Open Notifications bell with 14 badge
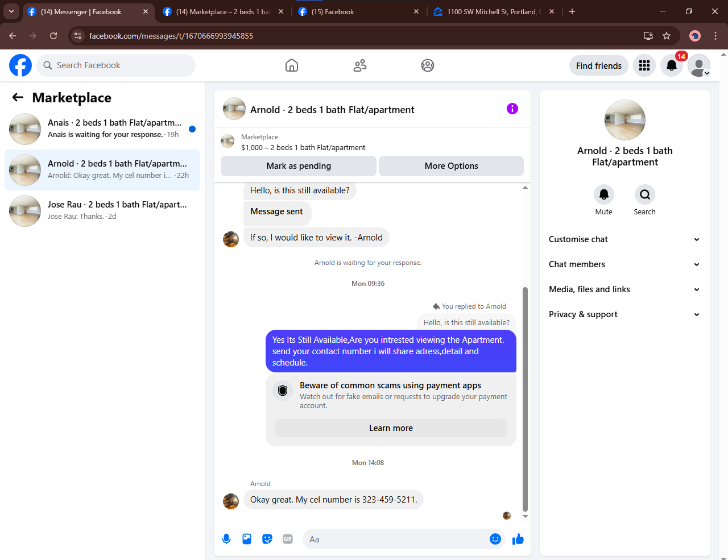 [672, 65]
